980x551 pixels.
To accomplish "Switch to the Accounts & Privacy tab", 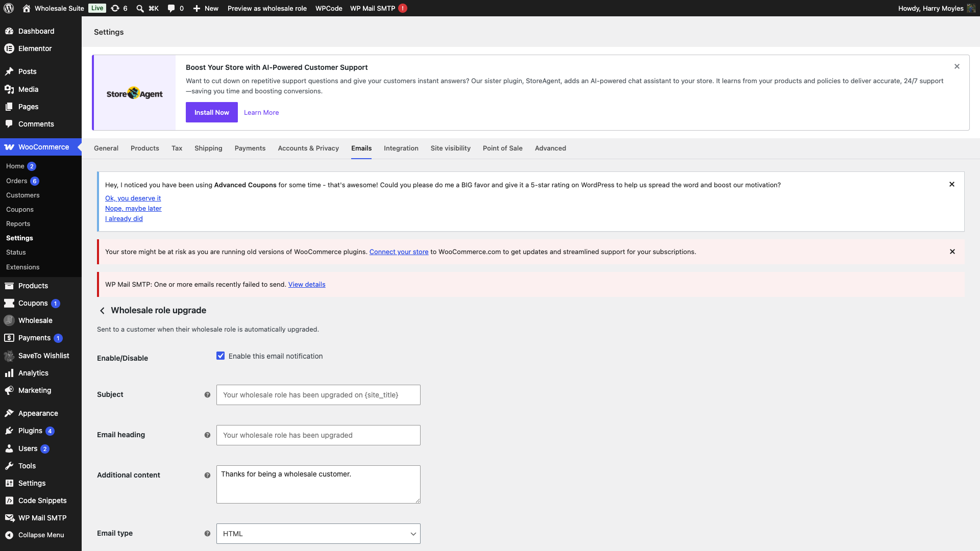I will pyautogui.click(x=308, y=148).
